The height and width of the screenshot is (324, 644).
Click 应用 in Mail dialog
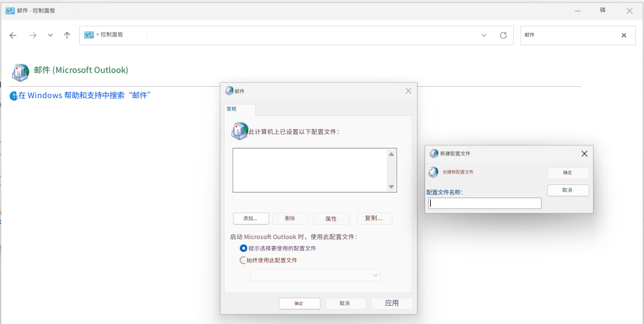point(392,303)
